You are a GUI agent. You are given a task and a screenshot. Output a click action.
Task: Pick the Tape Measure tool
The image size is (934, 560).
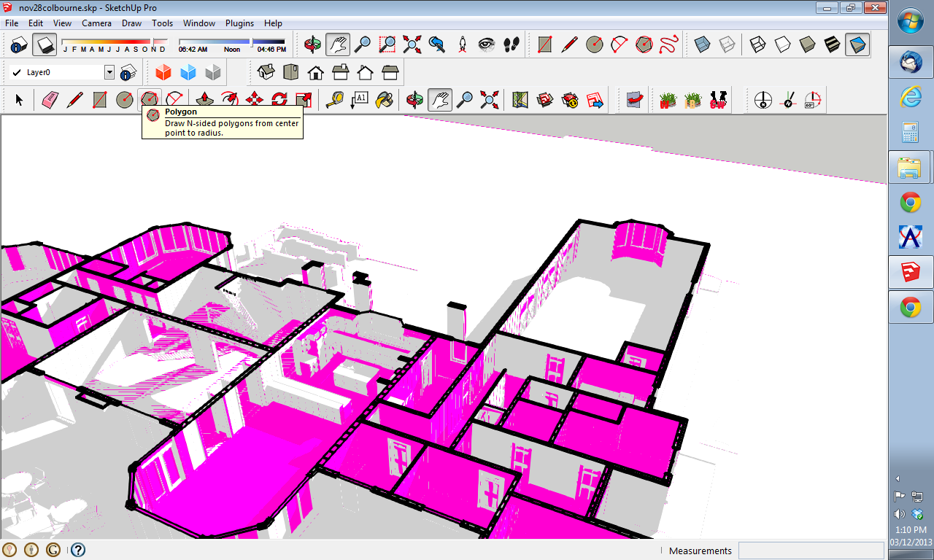click(x=335, y=100)
